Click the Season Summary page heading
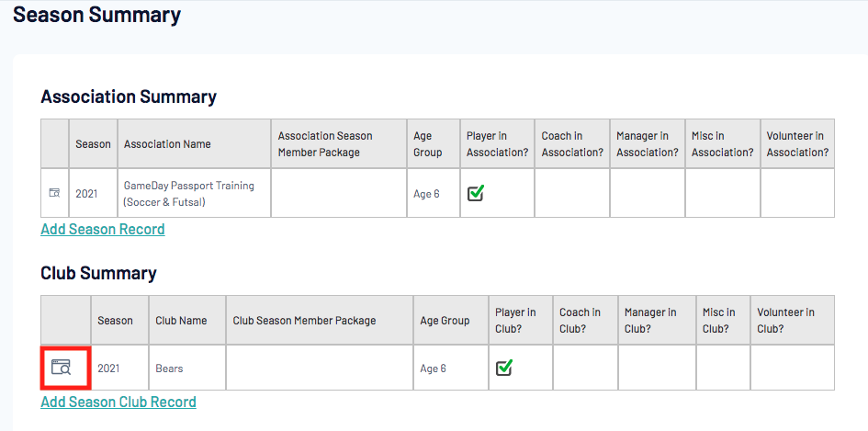This screenshot has height=431, width=868. coord(96,15)
